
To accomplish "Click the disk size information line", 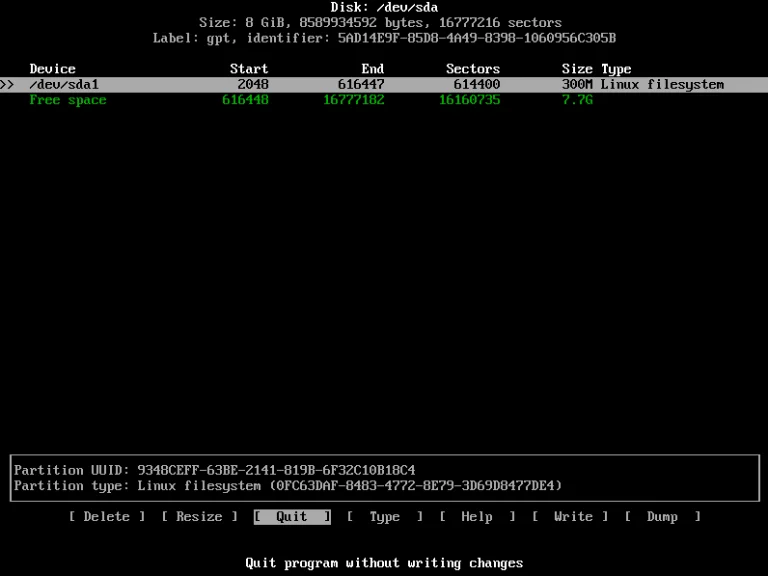I will click(x=380, y=23).
